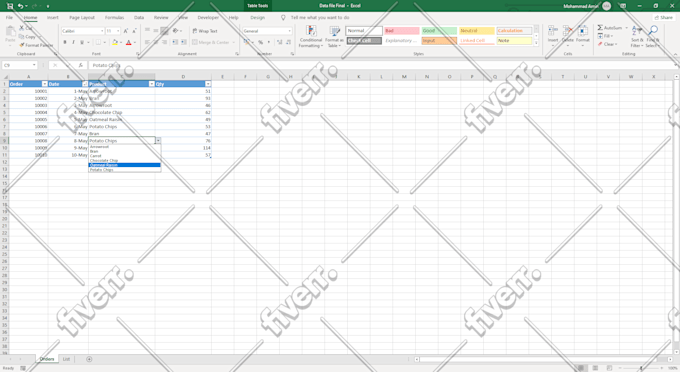Switch to Page Layout view in status bar
680x372 pixels.
point(595,368)
